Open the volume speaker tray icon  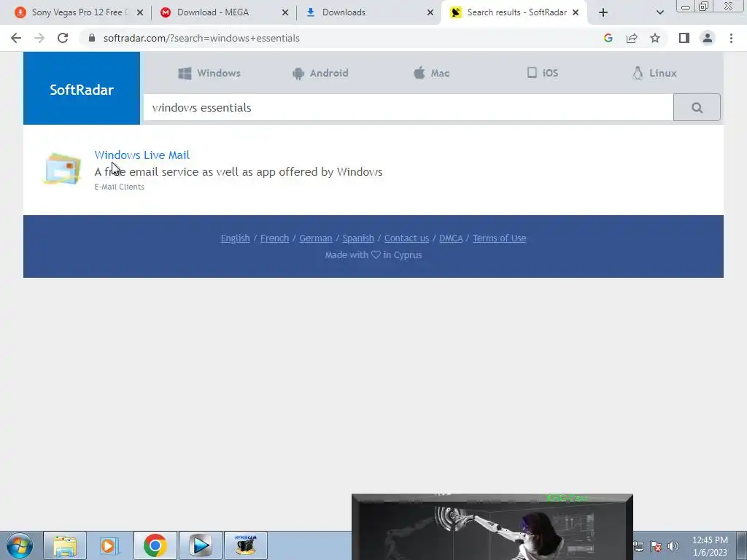point(673,546)
